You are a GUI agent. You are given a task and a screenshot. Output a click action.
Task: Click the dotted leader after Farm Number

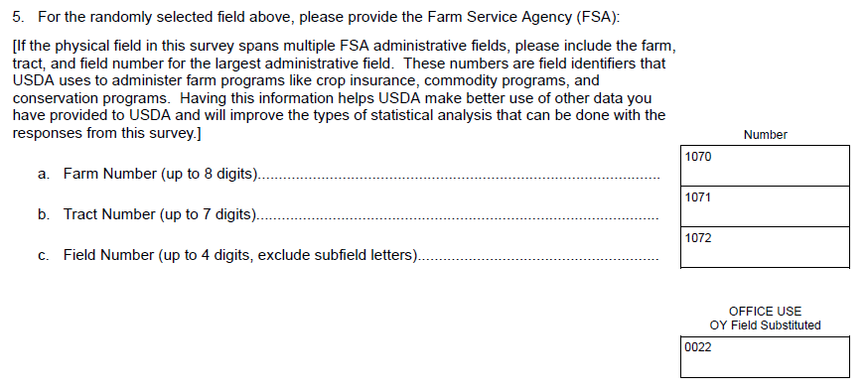click(460, 178)
